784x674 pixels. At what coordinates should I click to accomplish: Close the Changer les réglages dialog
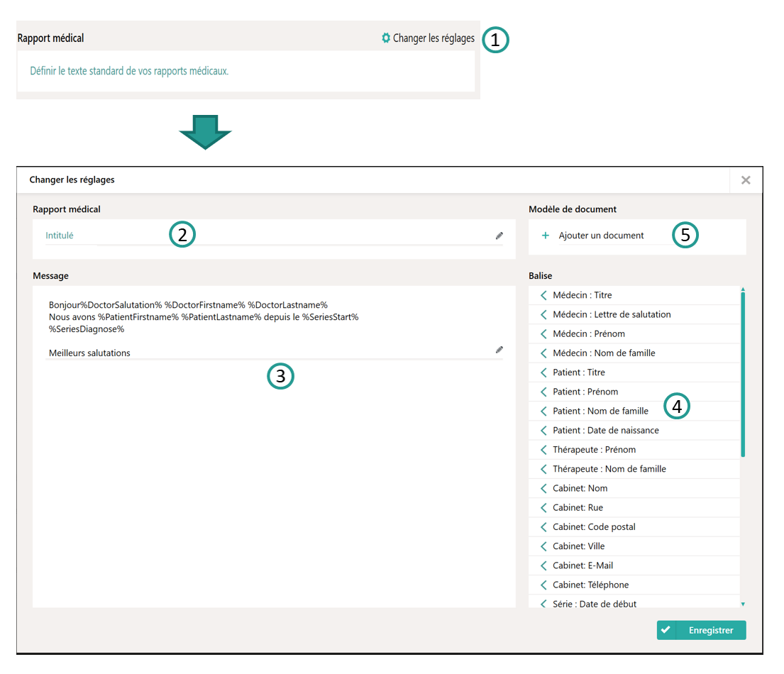pyautogui.click(x=746, y=180)
